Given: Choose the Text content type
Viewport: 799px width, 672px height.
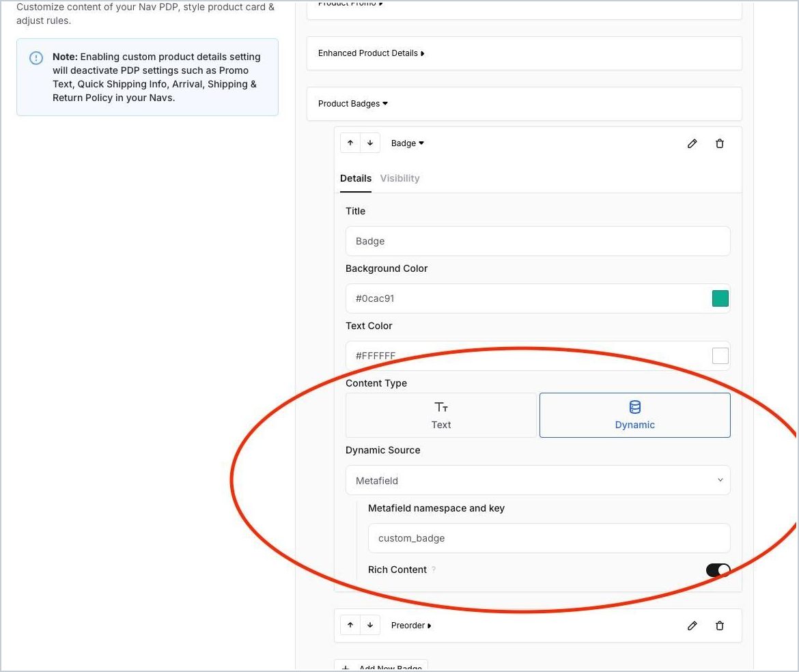Looking at the screenshot, I should pos(440,415).
